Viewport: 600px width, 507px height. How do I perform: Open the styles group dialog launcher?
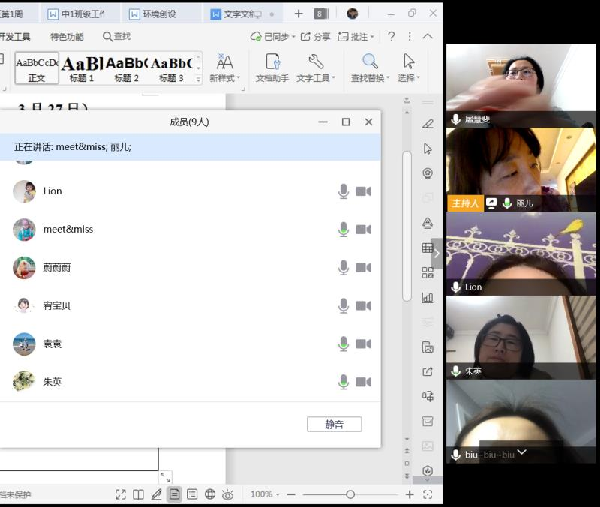pos(243,89)
